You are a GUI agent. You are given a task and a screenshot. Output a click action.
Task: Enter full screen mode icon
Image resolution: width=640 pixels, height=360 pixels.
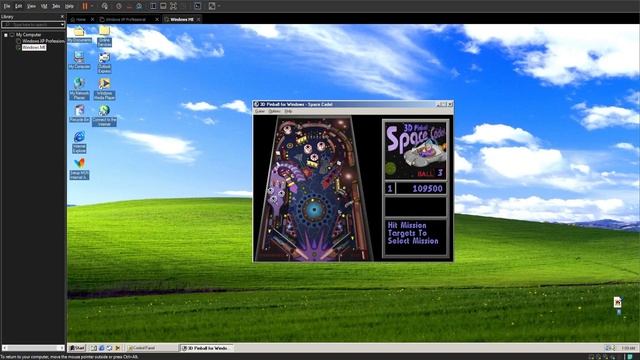[173, 6]
